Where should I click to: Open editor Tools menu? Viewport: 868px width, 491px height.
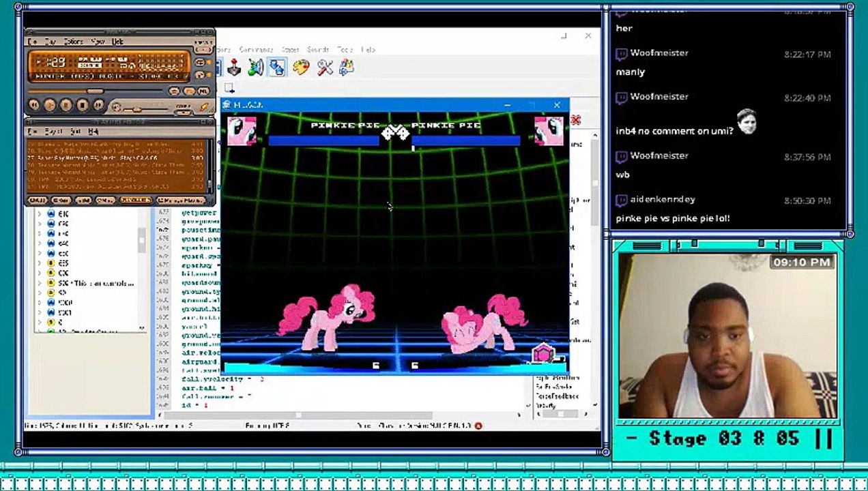click(x=345, y=50)
